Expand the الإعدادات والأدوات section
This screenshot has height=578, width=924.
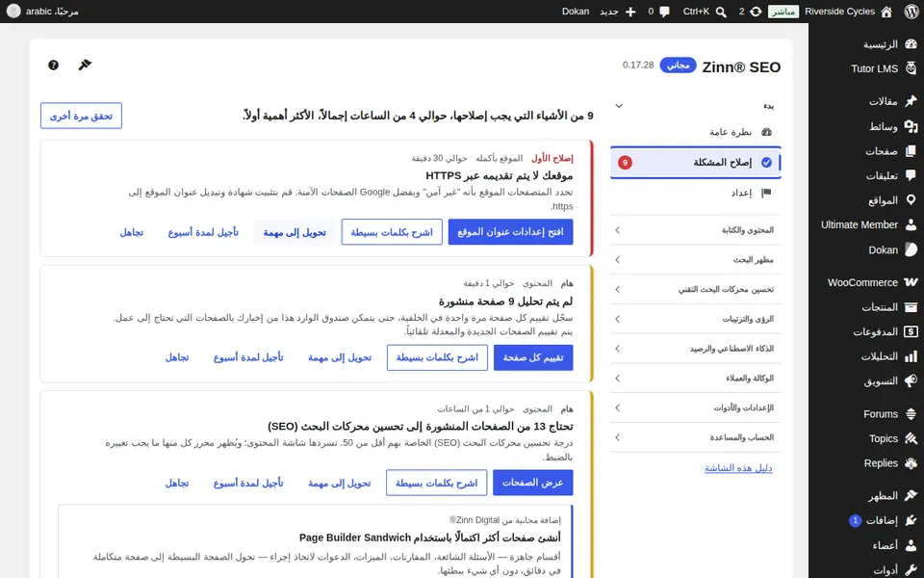click(696, 407)
